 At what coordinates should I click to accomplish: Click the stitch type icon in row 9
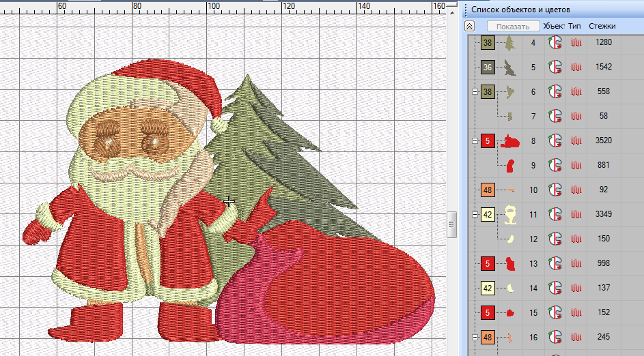tap(576, 166)
